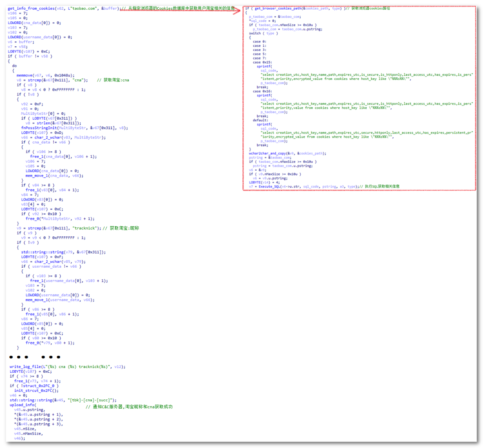
Task: Click the line 'v6 = v9.u.pstring;'
Action: tap(270, 178)
